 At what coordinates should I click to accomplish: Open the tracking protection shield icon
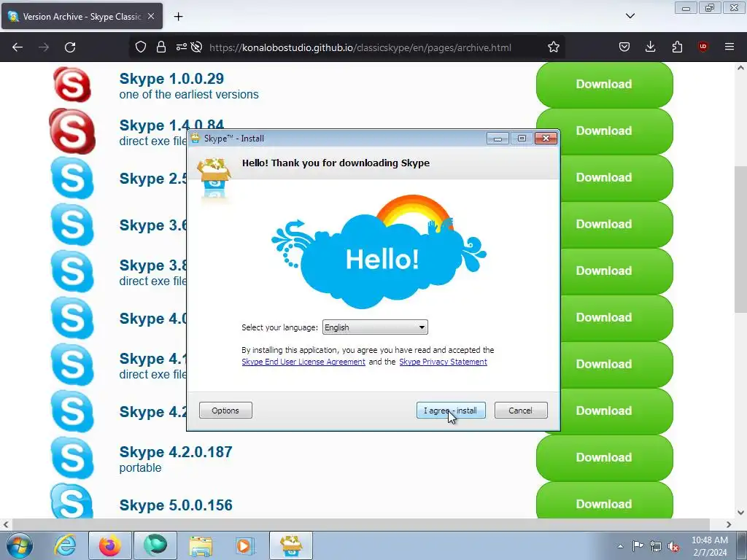tap(141, 47)
